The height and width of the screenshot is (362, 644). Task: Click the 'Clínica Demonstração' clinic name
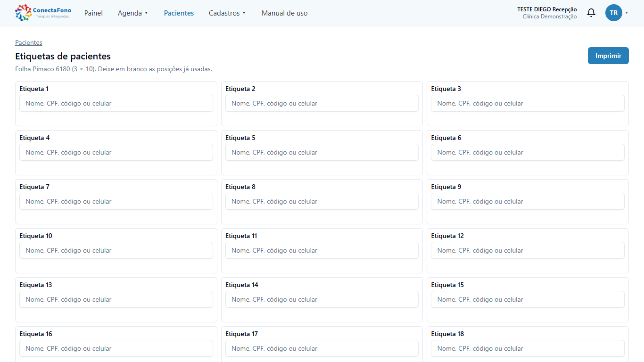(x=550, y=16)
